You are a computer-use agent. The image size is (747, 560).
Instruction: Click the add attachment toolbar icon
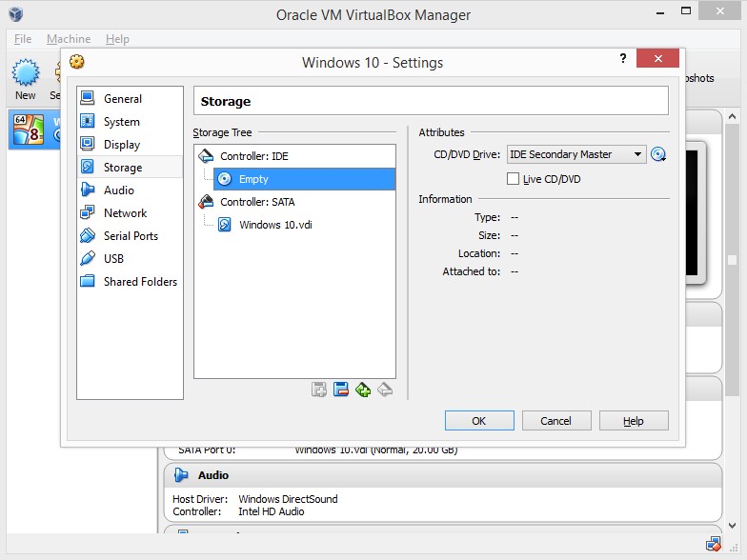click(319, 390)
